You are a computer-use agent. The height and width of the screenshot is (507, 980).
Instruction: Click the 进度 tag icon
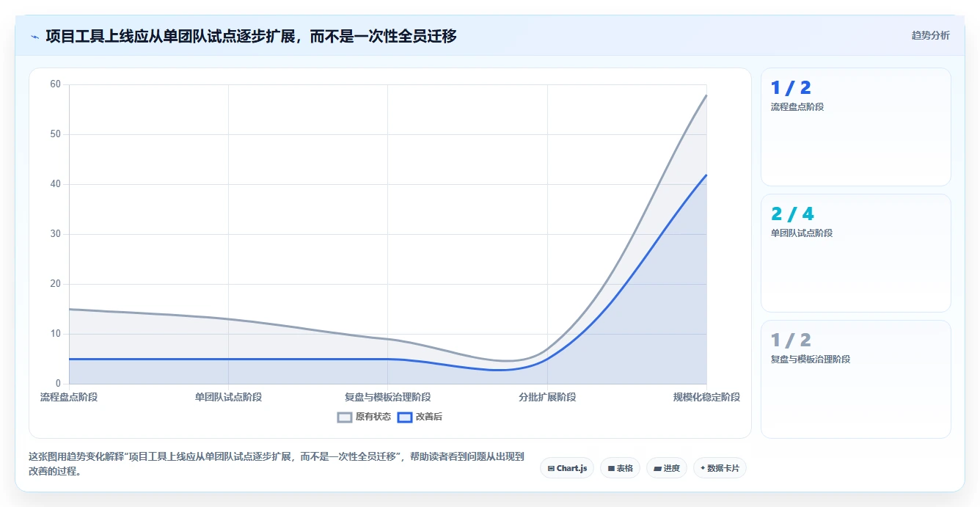(x=657, y=468)
